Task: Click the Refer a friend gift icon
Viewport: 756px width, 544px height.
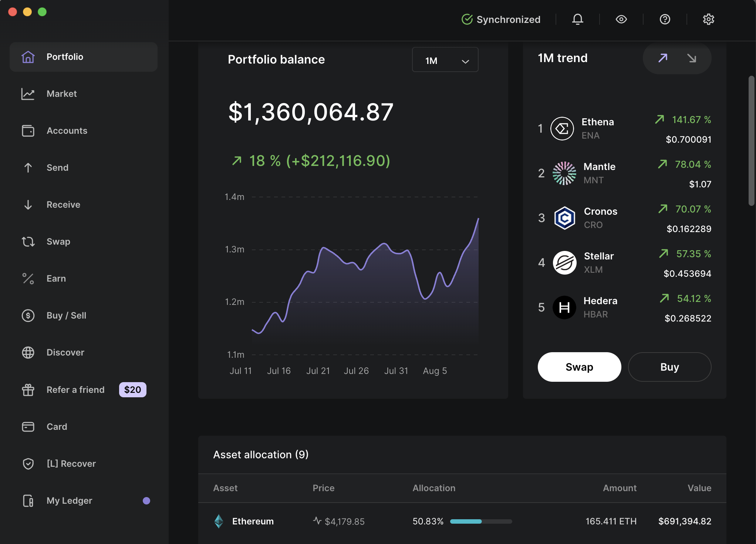Action: point(28,390)
